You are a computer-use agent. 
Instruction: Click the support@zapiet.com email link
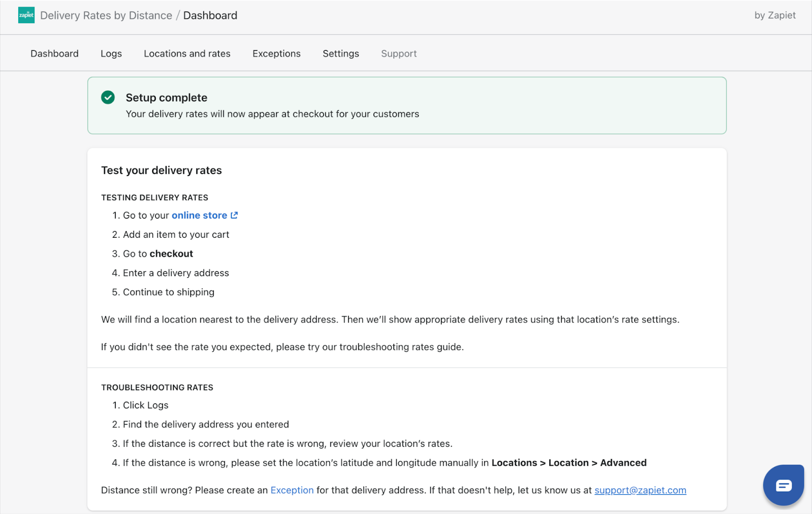(x=640, y=490)
